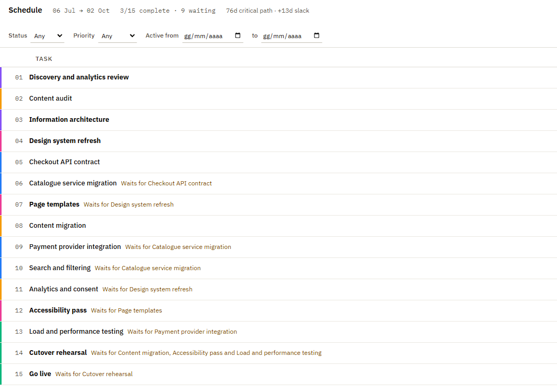Screen dimensions: 557x392
Task: Focus the 'to' end date field
Action: click(x=291, y=36)
